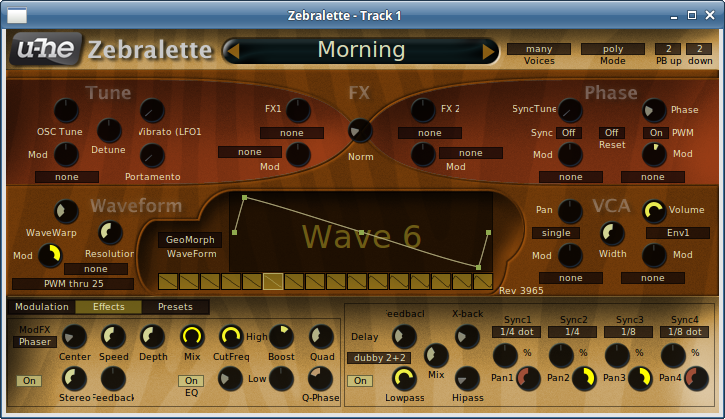
Task: Click the EQ CutFreq knob
Action: [x=231, y=337]
